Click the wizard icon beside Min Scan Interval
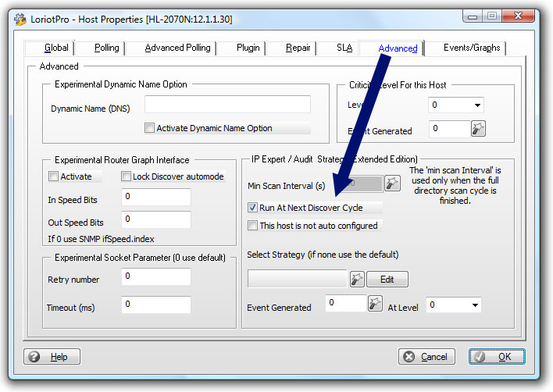This screenshot has height=392, width=553. [392, 184]
